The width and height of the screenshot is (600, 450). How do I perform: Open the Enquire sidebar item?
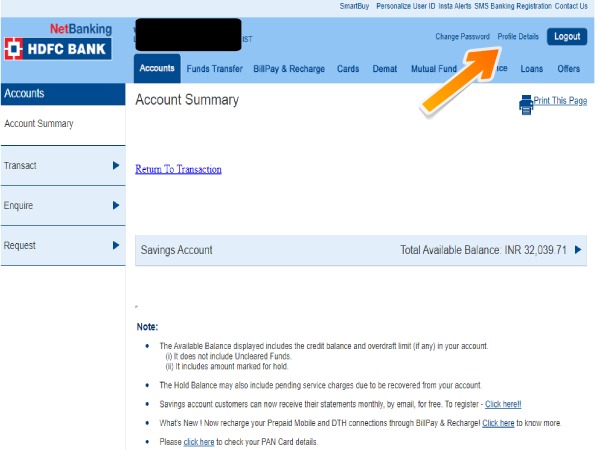63,205
